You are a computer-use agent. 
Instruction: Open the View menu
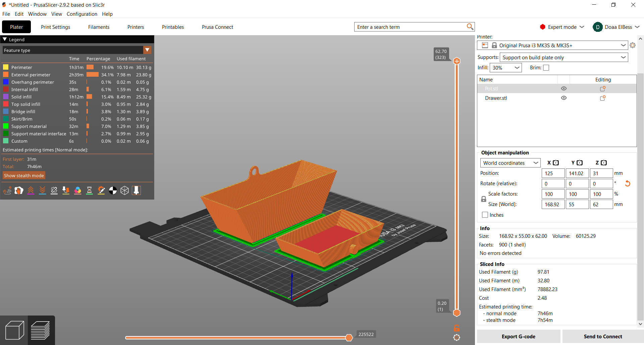56,14
